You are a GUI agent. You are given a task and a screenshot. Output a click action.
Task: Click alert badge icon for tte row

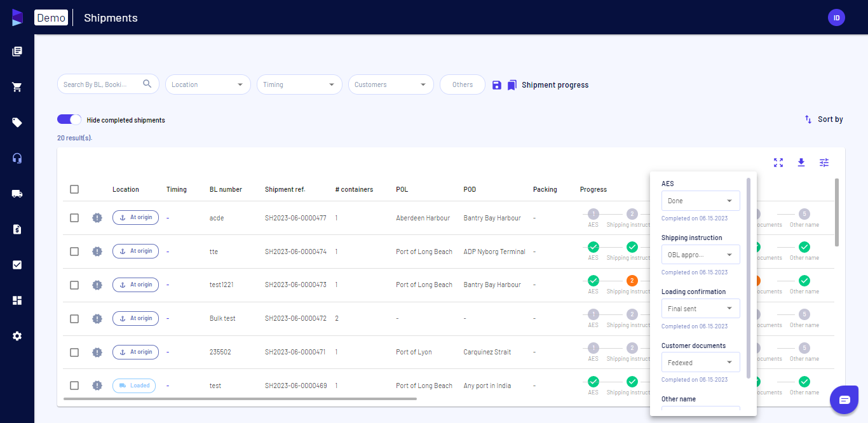tap(97, 252)
